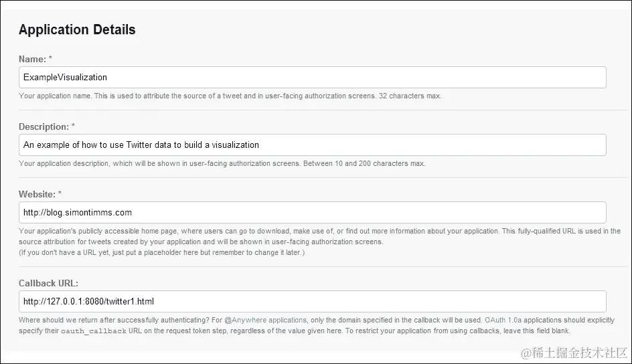Focus the Description text field
Viewport: 632px width, 364px height.
coord(313,145)
